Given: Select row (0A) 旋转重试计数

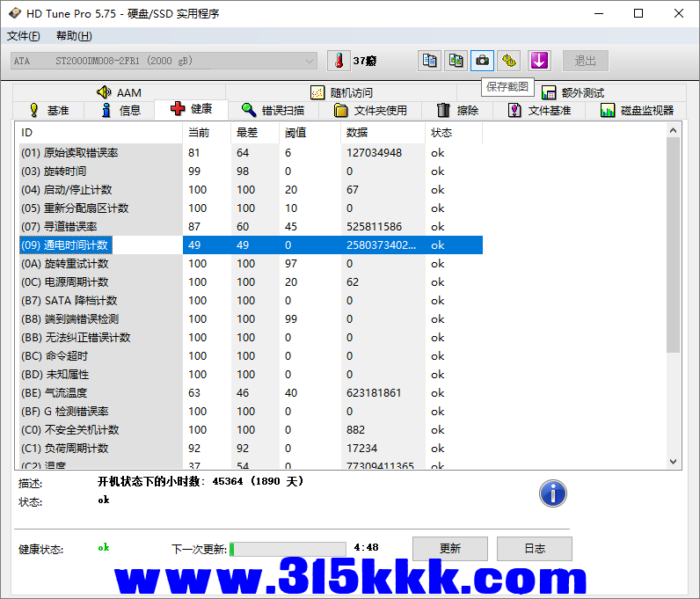Looking at the screenshot, I should tap(251, 264).
